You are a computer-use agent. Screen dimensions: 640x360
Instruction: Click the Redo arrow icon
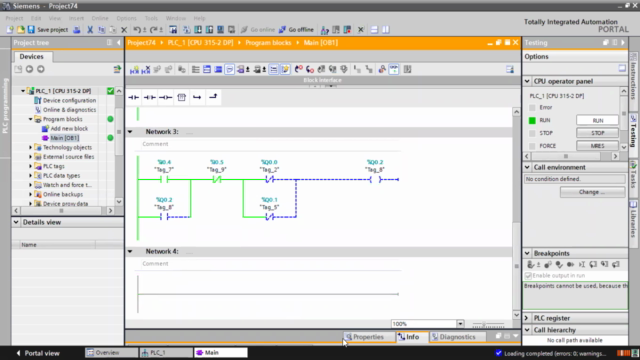tap(153, 29)
